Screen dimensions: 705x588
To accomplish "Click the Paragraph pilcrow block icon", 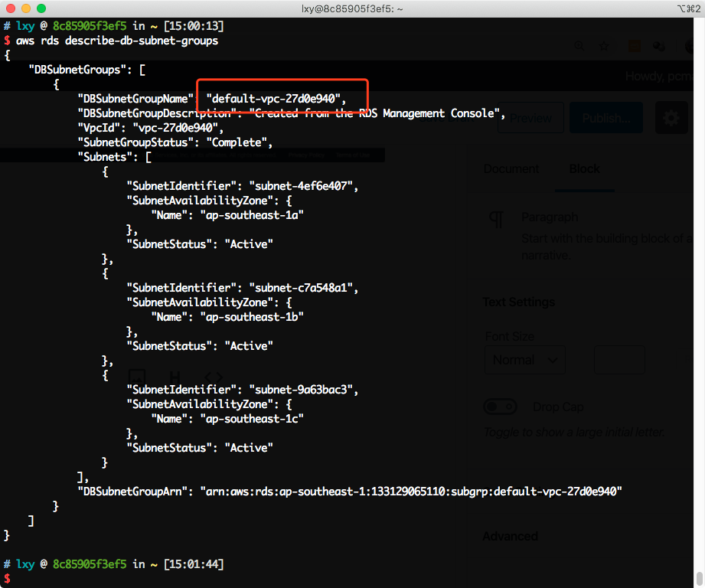I will click(497, 220).
